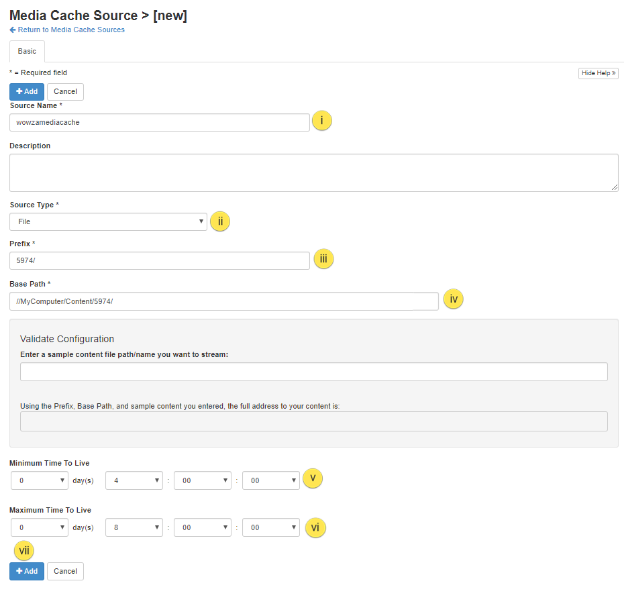
Task: Click the sample content file path field
Action: click(x=313, y=372)
